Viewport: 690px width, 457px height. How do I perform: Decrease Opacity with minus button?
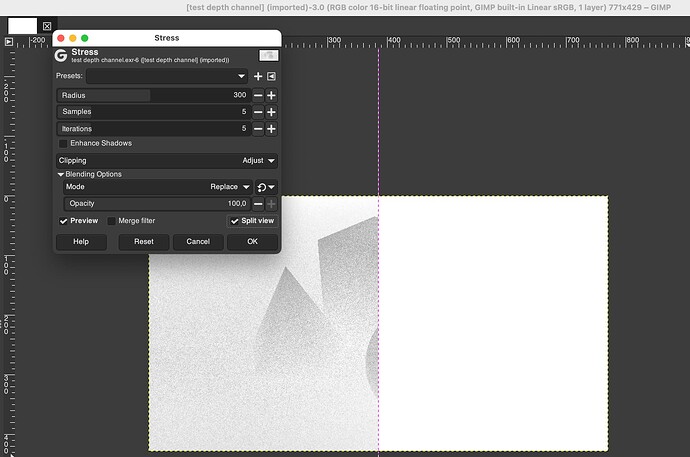point(258,204)
